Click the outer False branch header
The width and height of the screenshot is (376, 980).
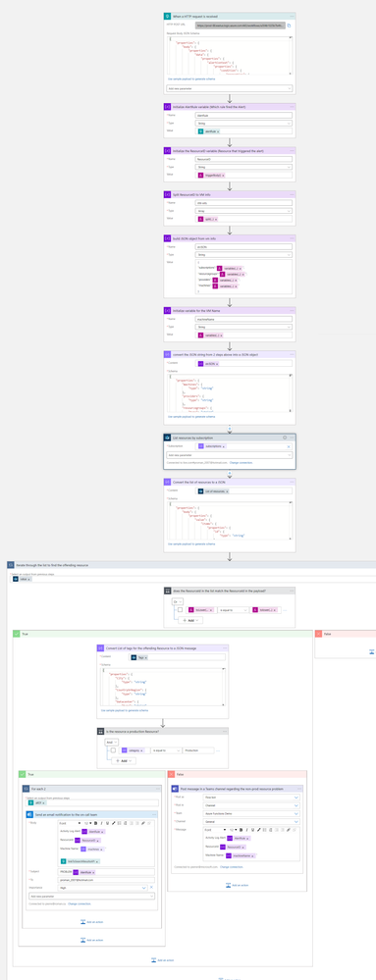(x=345, y=634)
